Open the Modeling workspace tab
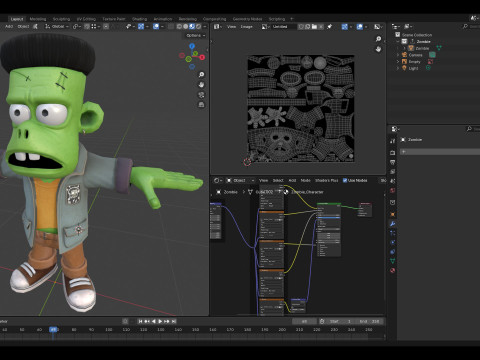The width and height of the screenshot is (480, 360). point(38,19)
